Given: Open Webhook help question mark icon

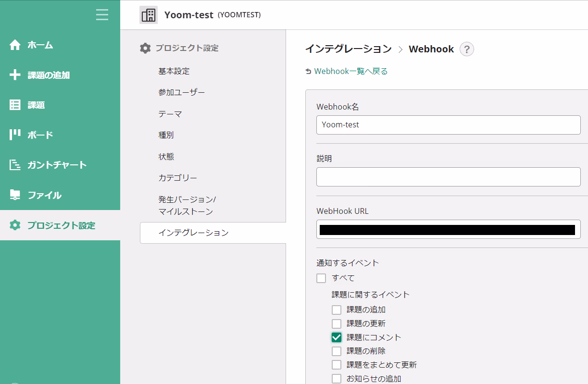Looking at the screenshot, I should point(467,49).
